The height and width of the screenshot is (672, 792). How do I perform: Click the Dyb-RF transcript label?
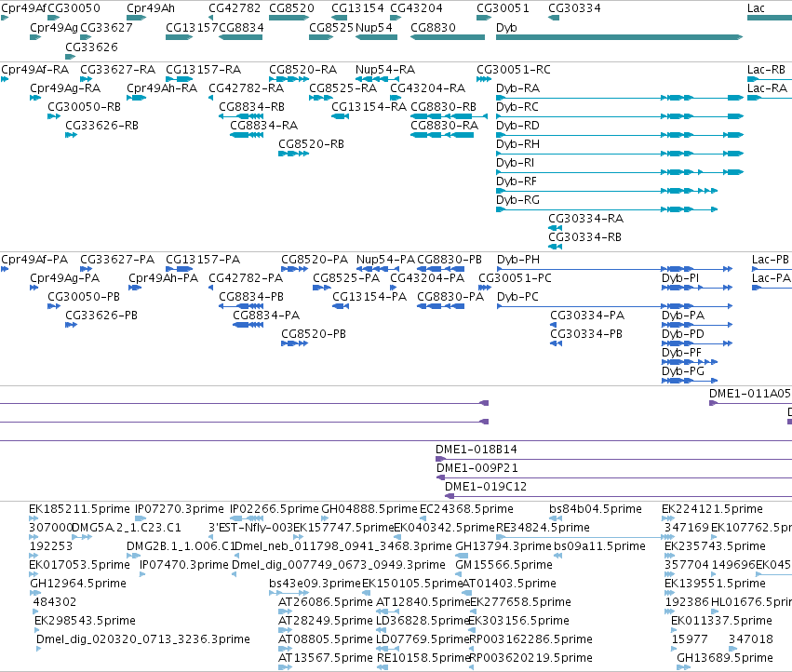(x=517, y=181)
